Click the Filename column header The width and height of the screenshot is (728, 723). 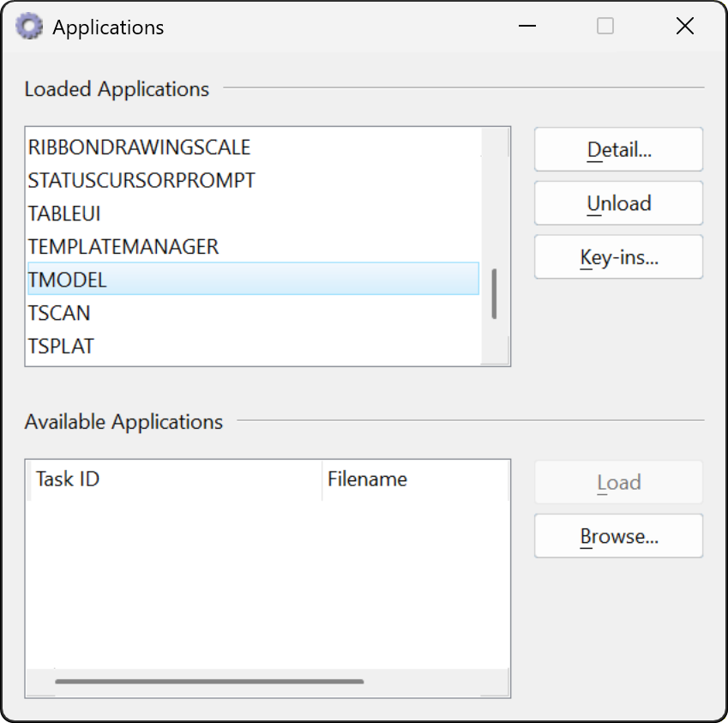tap(415, 479)
